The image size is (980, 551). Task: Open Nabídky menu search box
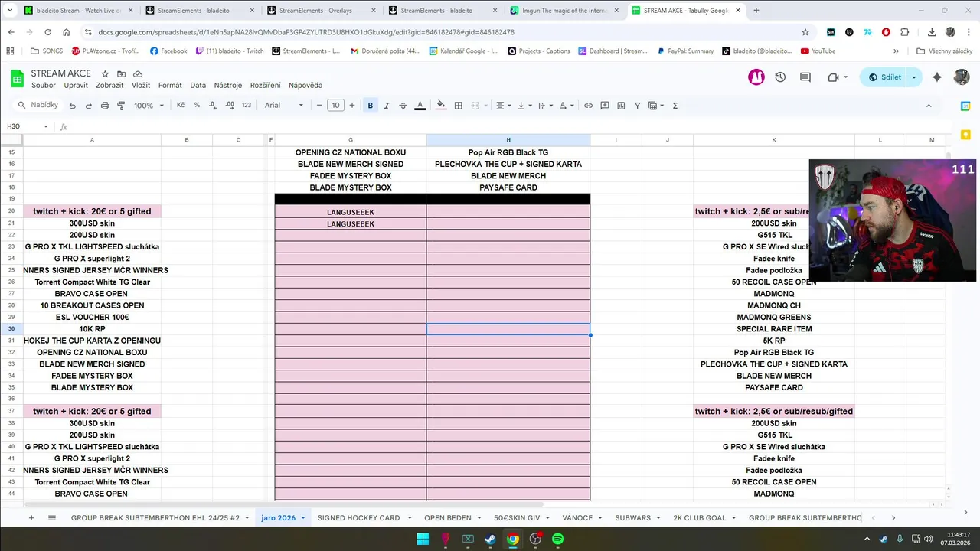pyautogui.click(x=38, y=105)
